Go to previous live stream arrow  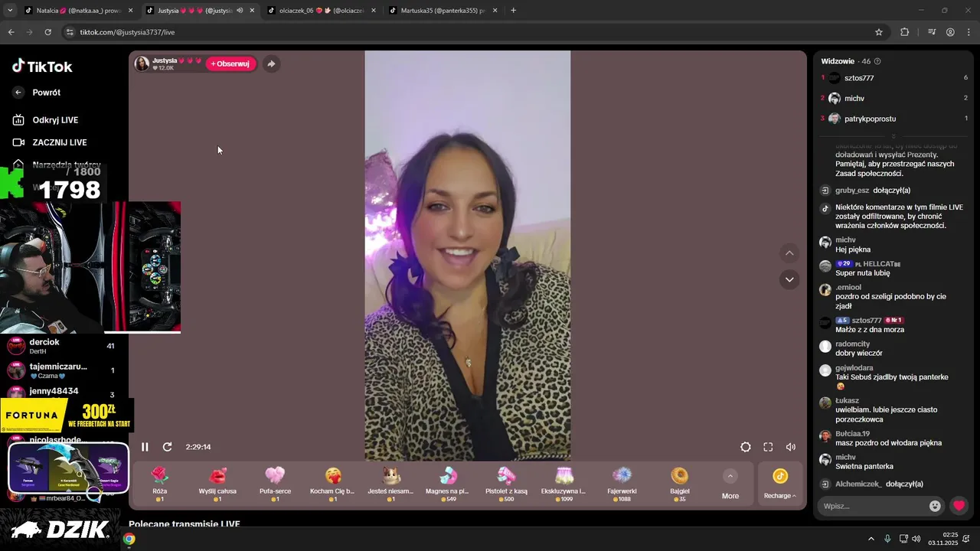coord(789,253)
